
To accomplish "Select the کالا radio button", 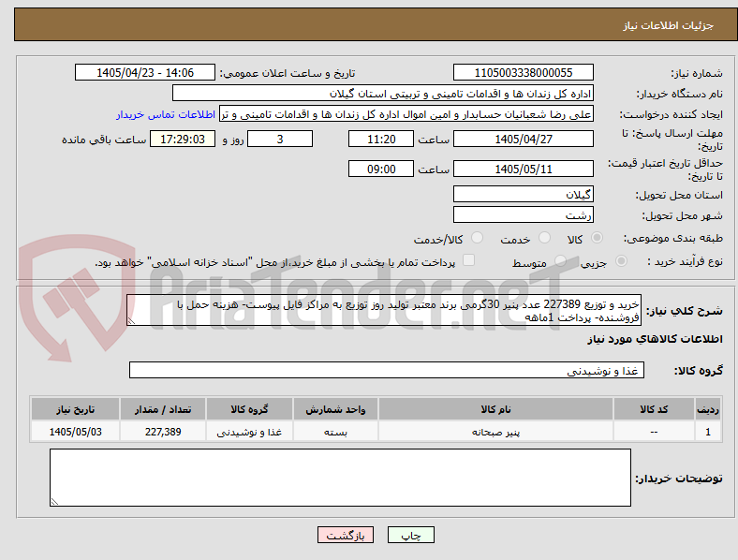I will click(597, 238).
